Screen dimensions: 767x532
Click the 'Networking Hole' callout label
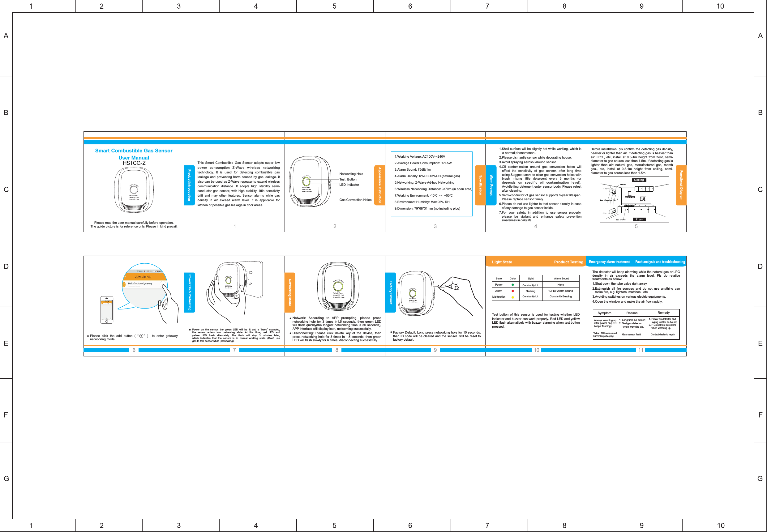point(351,174)
